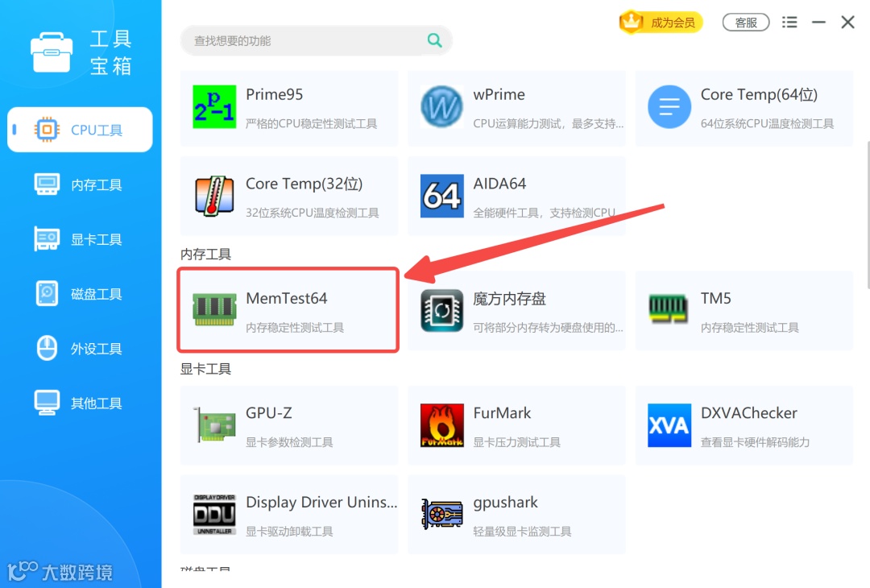Launch wPrime via its blue W icon

(441, 106)
